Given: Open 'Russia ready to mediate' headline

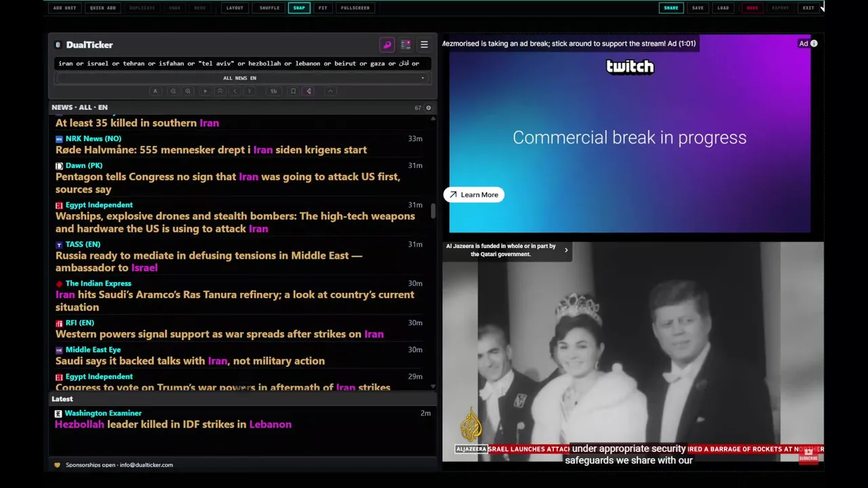Looking at the screenshot, I should [x=209, y=262].
